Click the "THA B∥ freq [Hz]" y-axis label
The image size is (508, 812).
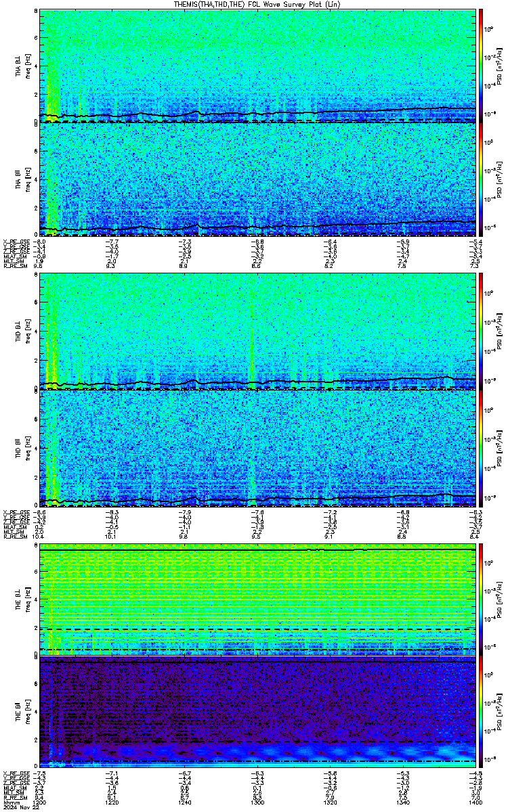pos(22,179)
